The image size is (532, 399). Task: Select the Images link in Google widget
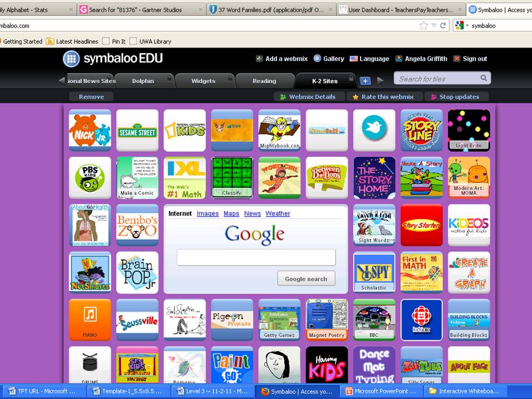tap(208, 213)
